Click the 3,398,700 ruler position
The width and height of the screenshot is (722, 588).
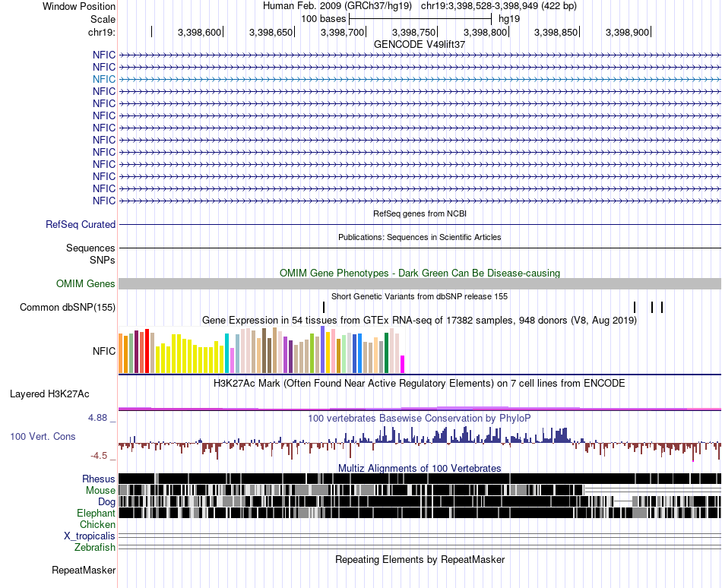point(342,32)
